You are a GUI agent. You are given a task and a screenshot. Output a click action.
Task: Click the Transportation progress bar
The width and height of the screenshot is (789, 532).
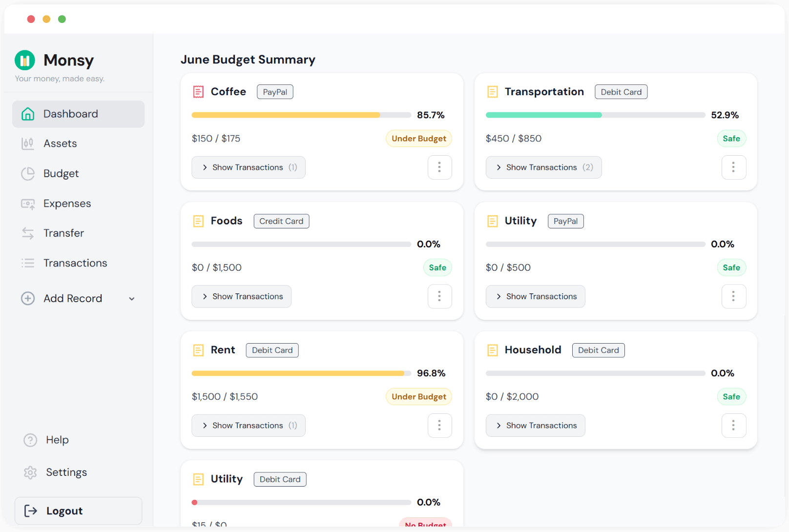pyautogui.click(x=543, y=115)
